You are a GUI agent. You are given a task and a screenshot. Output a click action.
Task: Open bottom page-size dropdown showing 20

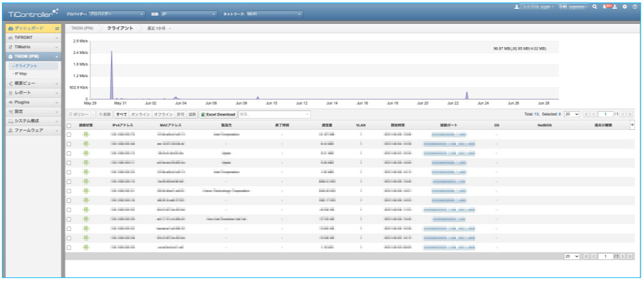[x=572, y=256]
